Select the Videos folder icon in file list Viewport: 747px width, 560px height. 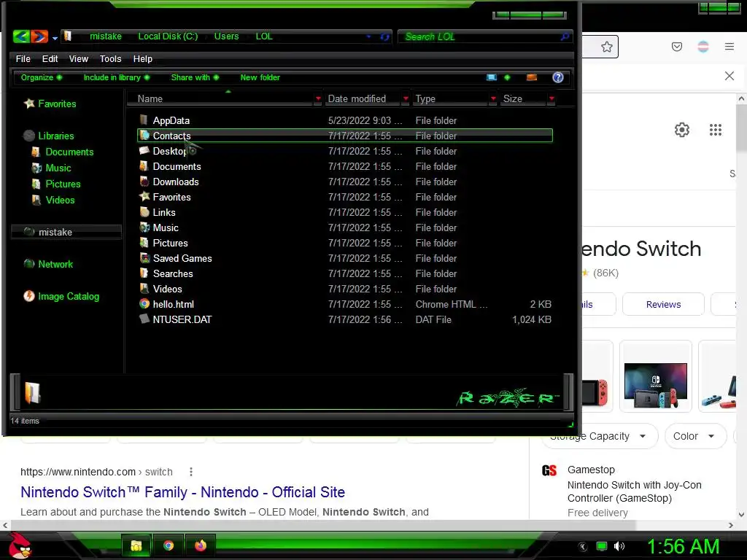pos(144,288)
